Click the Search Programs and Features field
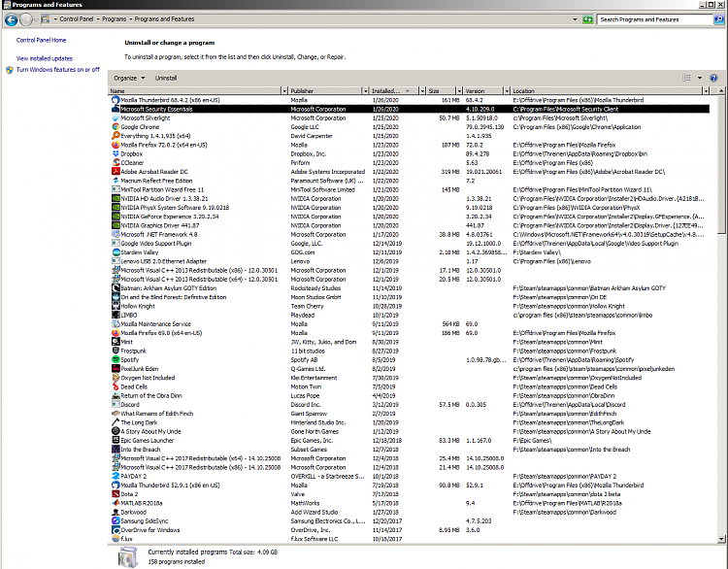 [654, 19]
